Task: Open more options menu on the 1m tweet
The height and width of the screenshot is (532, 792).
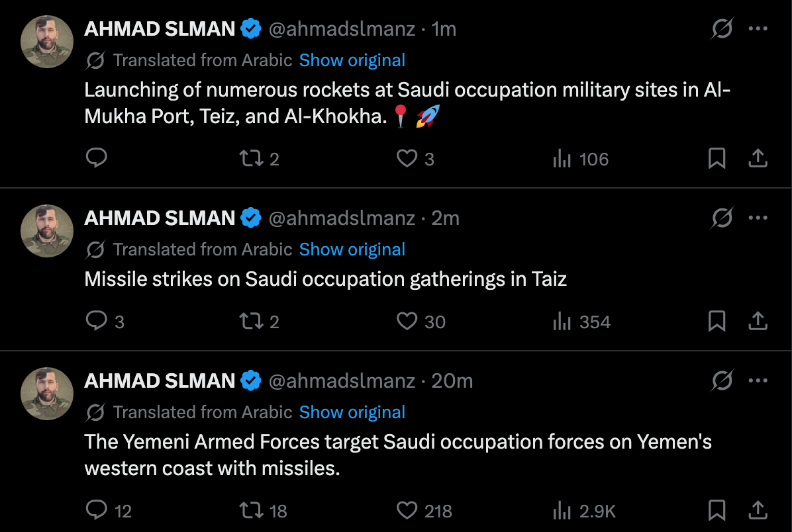Action: pos(758,28)
